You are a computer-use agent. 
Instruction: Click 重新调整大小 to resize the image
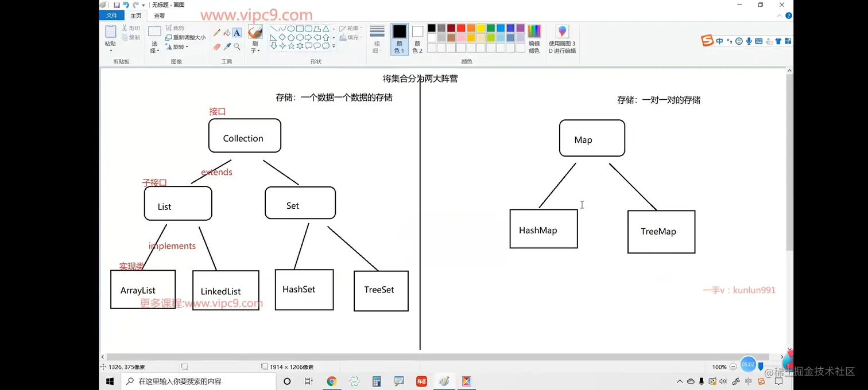click(x=185, y=37)
